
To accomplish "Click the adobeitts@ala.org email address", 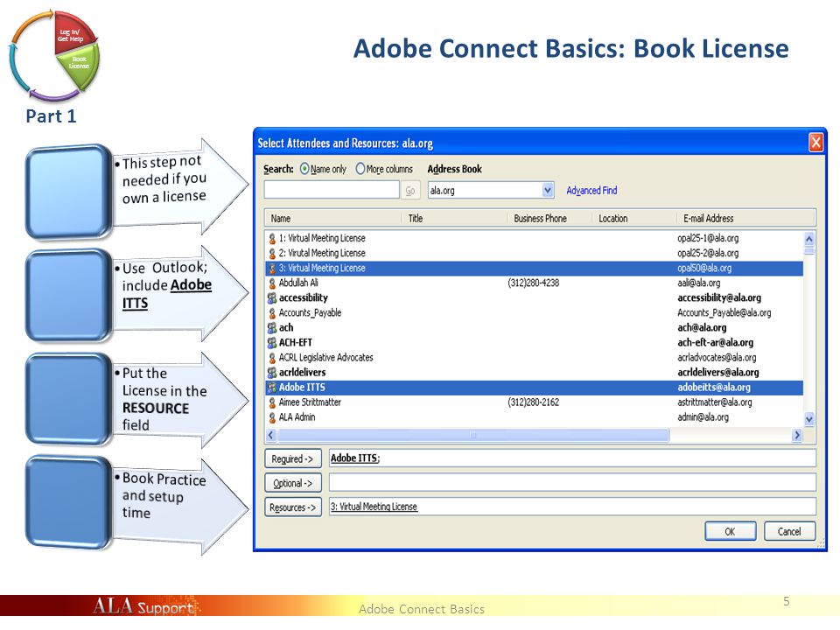I will (x=714, y=388).
